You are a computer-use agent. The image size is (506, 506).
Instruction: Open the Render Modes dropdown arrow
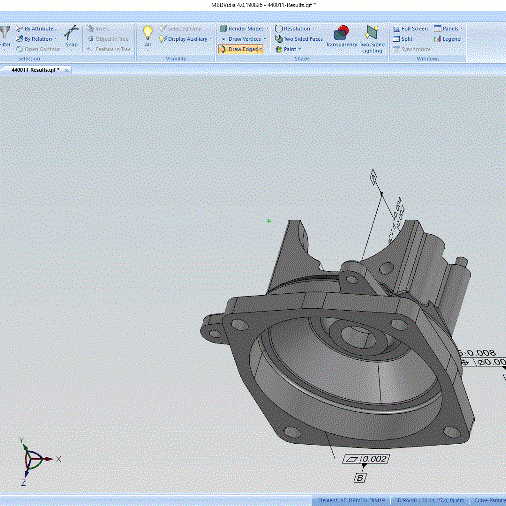pyautogui.click(x=267, y=29)
